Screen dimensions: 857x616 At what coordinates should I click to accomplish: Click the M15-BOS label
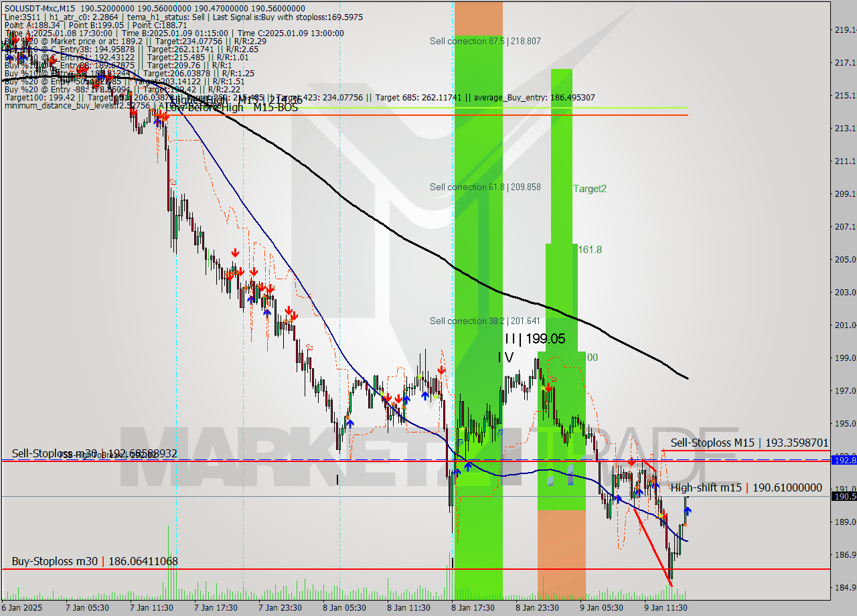tap(275, 108)
